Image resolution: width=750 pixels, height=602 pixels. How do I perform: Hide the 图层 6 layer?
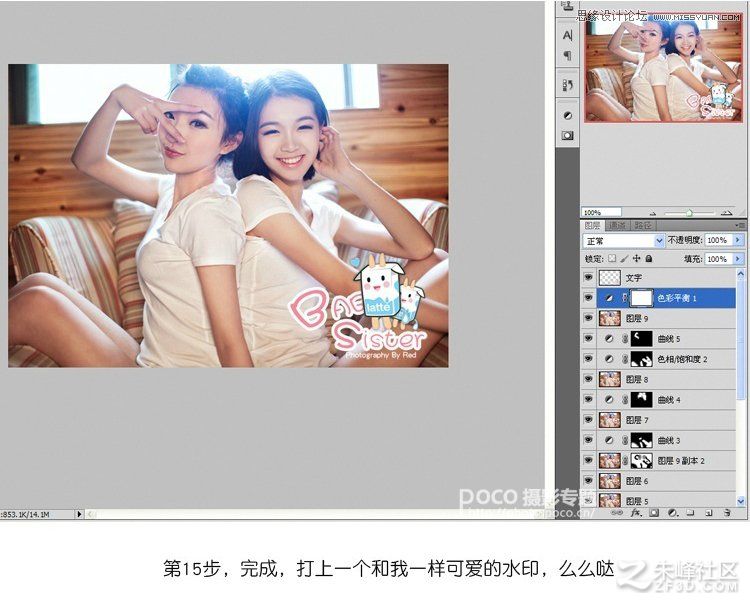588,481
